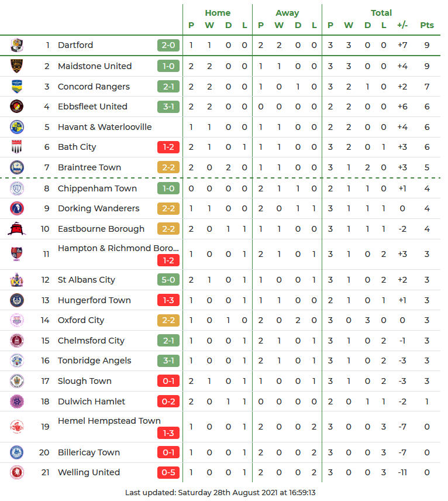Click Dartford's 2-0 result badge
The height and width of the screenshot is (501, 448).
[168, 45]
